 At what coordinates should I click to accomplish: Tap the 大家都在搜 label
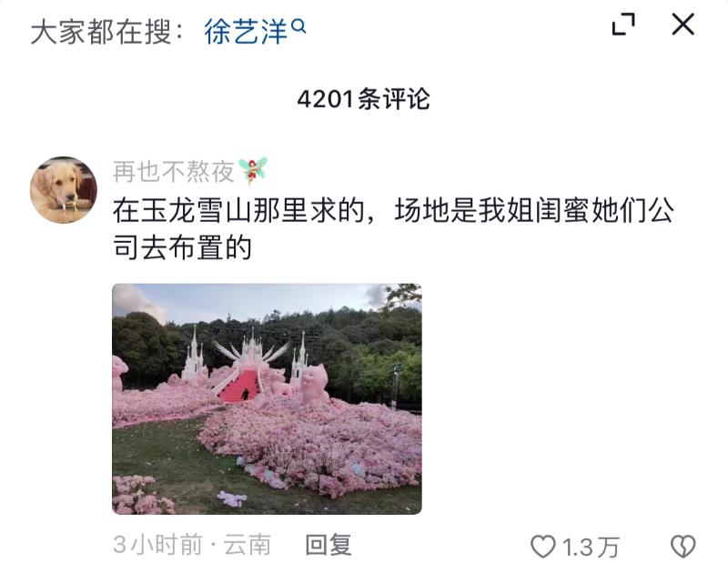(106, 32)
